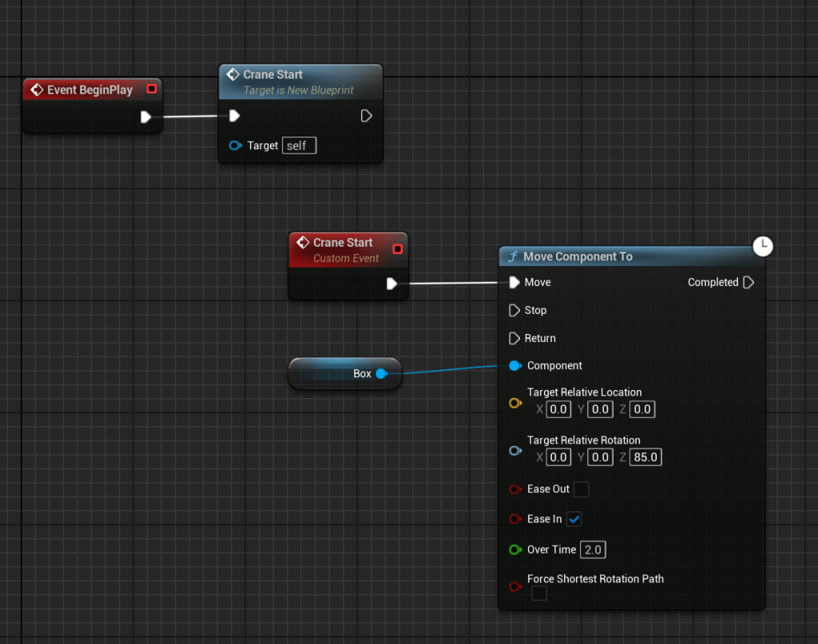Image resolution: width=818 pixels, height=644 pixels.
Task: Click Target Relative Location X field
Action: pos(558,409)
